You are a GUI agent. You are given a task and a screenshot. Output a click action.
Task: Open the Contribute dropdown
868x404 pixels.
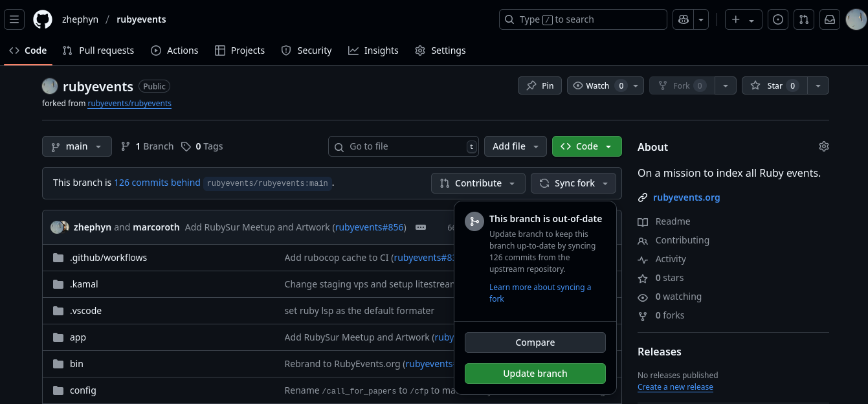point(478,183)
